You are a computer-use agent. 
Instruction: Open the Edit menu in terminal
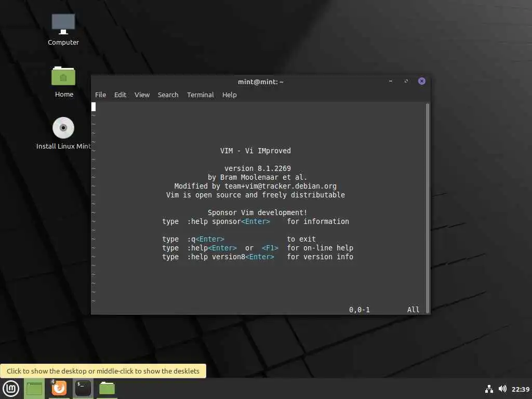120,95
